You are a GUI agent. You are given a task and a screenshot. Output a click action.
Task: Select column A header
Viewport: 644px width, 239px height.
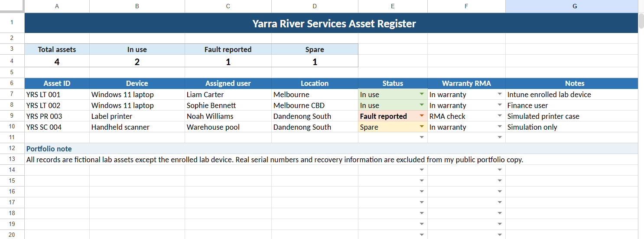[x=57, y=6]
